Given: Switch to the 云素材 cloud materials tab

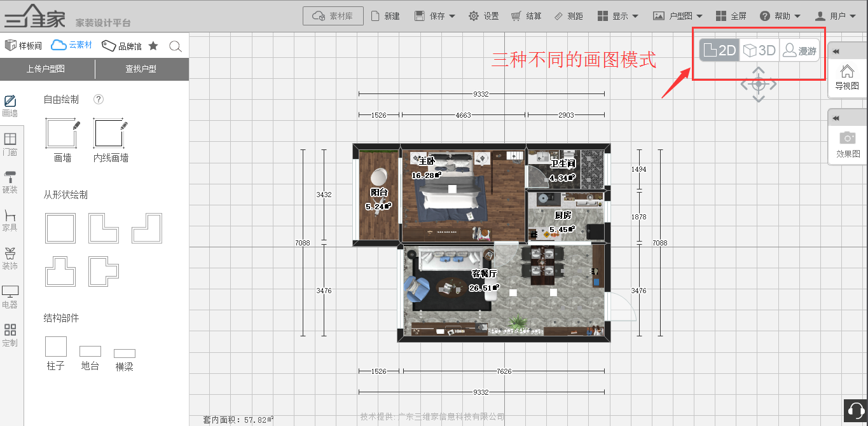Looking at the screenshot, I should click(x=72, y=45).
